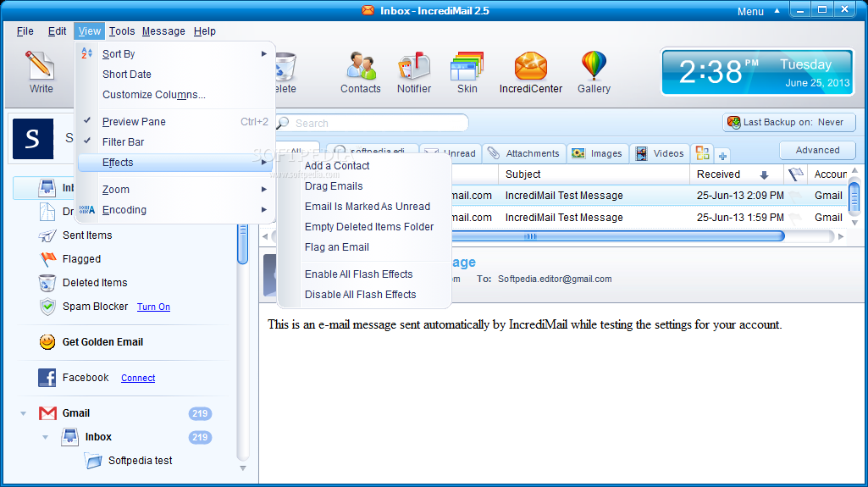Screen dimensions: 868x487
Task: Click the Softpedia S avatar thumbnail
Action: click(x=33, y=139)
